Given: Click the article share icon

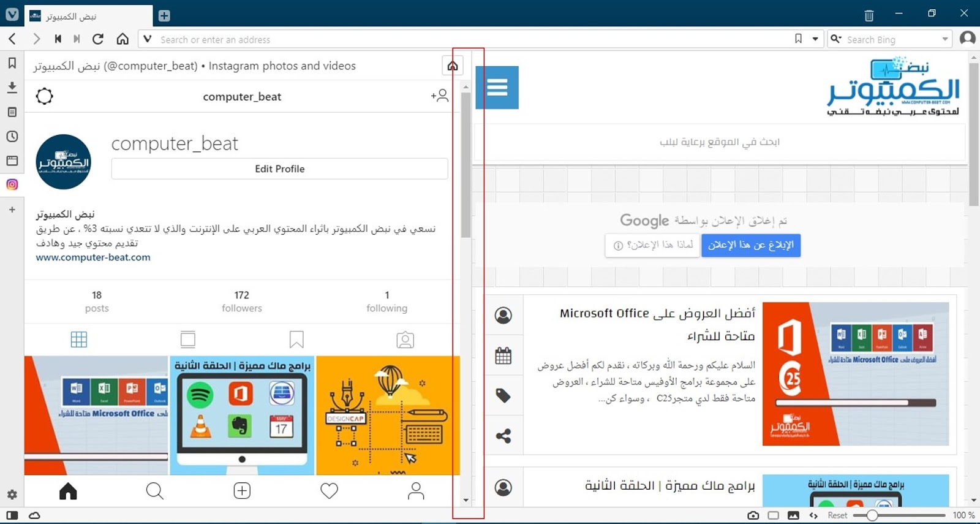Looking at the screenshot, I should point(503,436).
